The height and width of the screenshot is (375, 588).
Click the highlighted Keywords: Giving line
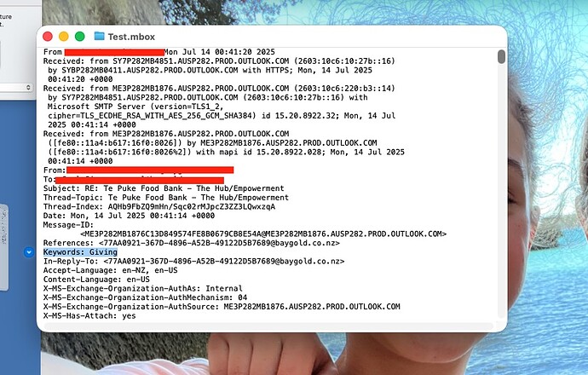tap(80, 252)
